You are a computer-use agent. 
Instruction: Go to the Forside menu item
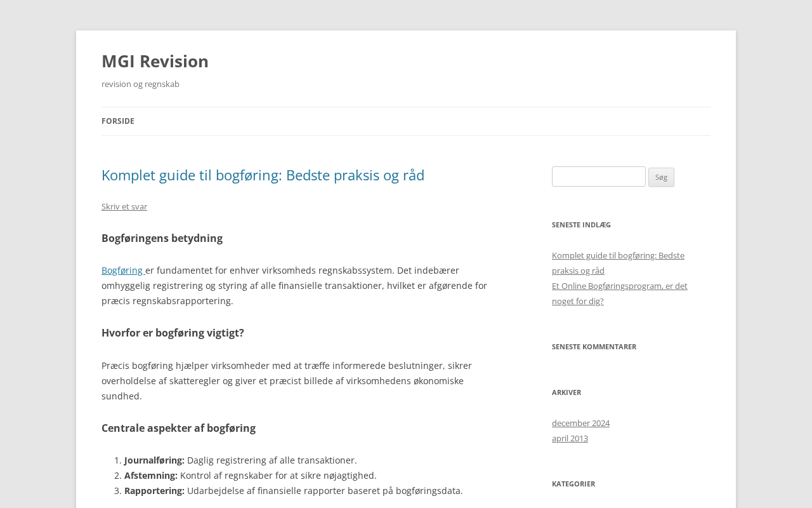pyautogui.click(x=118, y=121)
